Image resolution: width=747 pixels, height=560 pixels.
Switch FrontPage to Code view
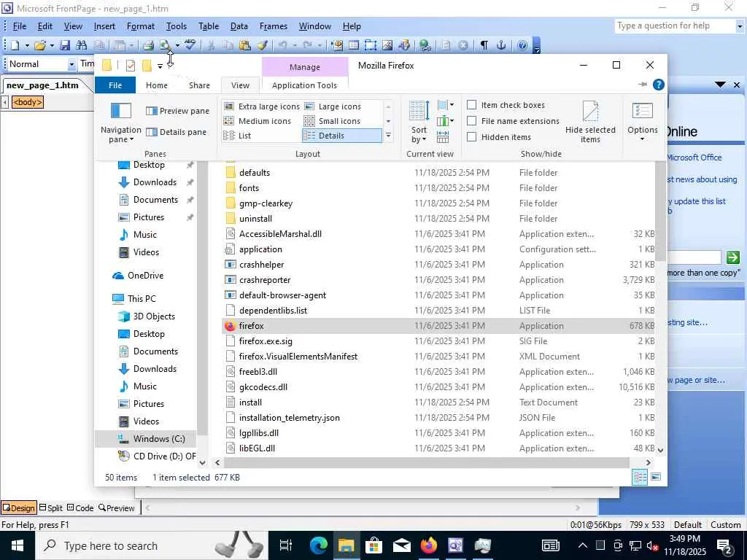(x=80, y=507)
